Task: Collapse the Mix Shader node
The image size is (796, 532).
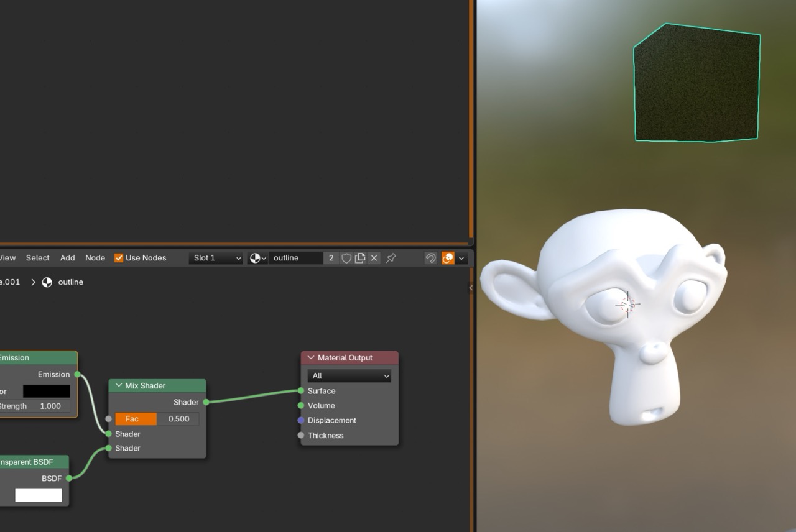Action: (x=119, y=386)
